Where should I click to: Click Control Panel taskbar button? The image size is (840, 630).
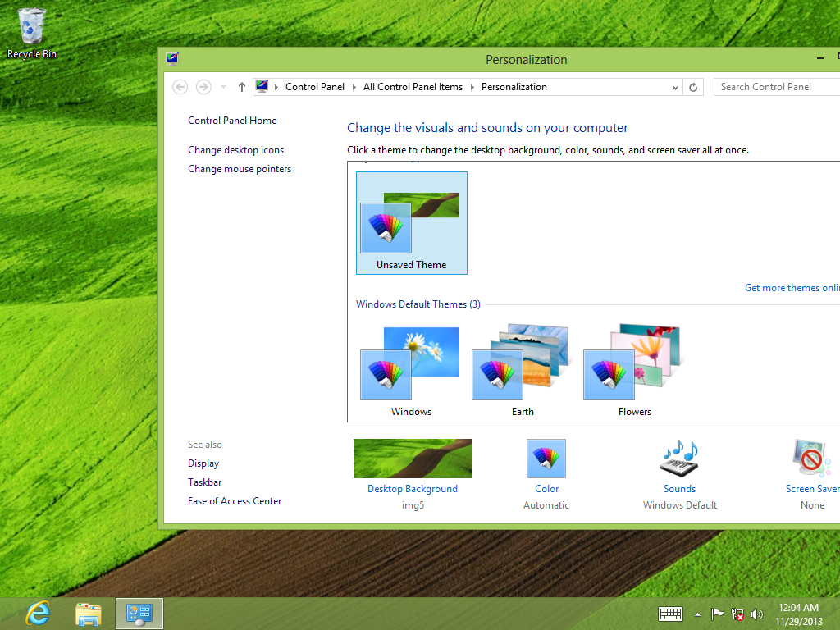tap(139, 614)
